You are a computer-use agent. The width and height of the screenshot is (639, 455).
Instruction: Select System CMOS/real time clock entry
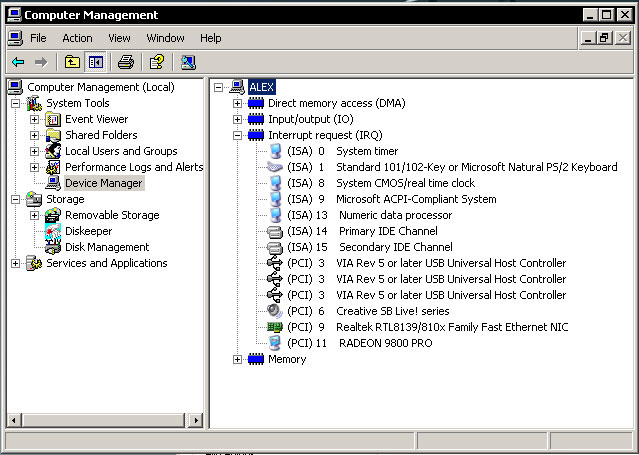coord(381,183)
